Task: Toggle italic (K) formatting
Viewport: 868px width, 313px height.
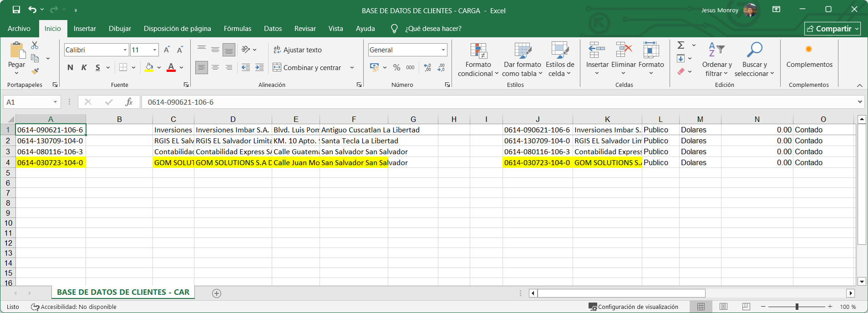Action: coord(84,67)
